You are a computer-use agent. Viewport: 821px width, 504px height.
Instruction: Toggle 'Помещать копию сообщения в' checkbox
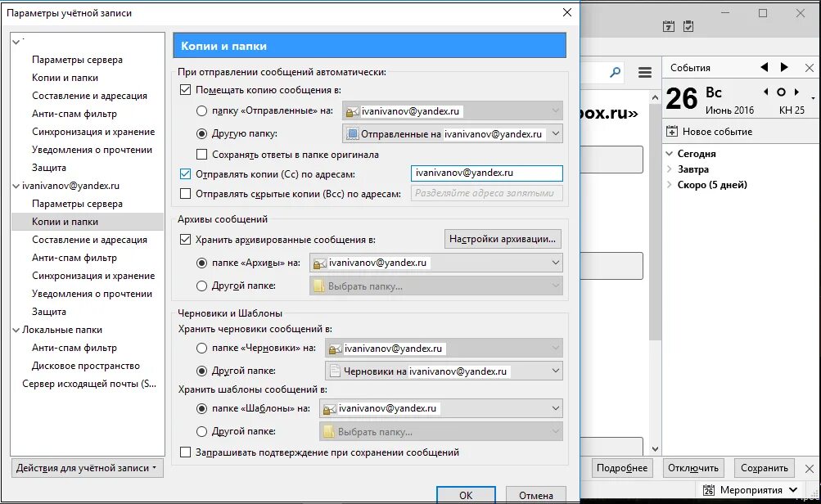185,89
